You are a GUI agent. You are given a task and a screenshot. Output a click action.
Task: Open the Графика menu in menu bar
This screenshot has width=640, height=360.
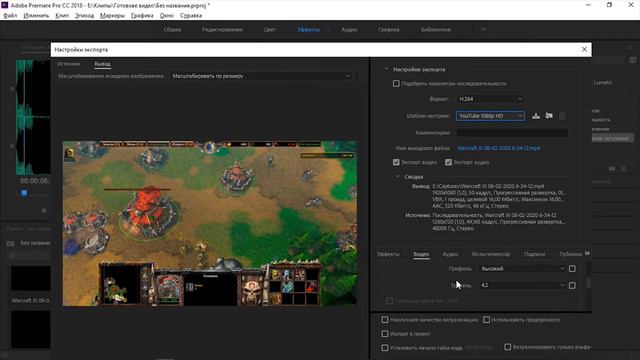coord(142,16)
